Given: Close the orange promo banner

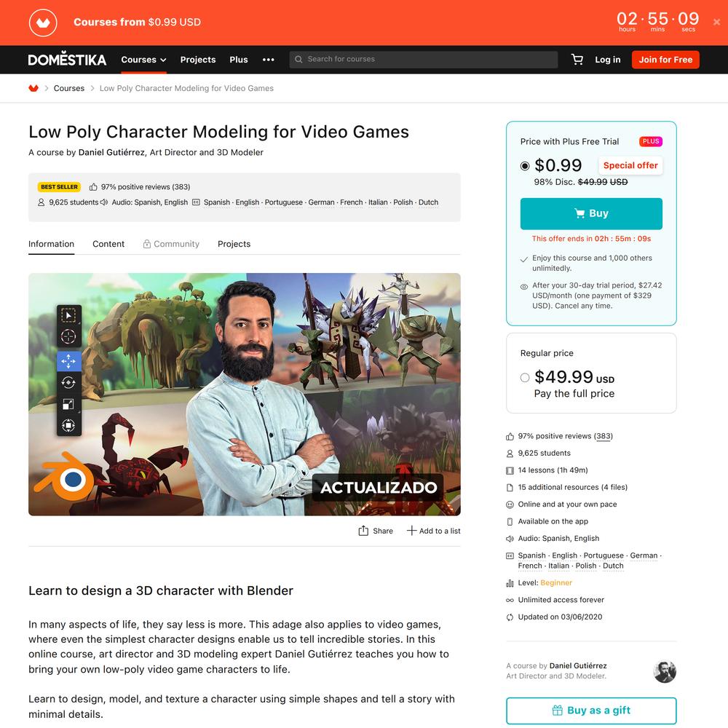Looking at the screenshot, I should (x=716, y=22).
